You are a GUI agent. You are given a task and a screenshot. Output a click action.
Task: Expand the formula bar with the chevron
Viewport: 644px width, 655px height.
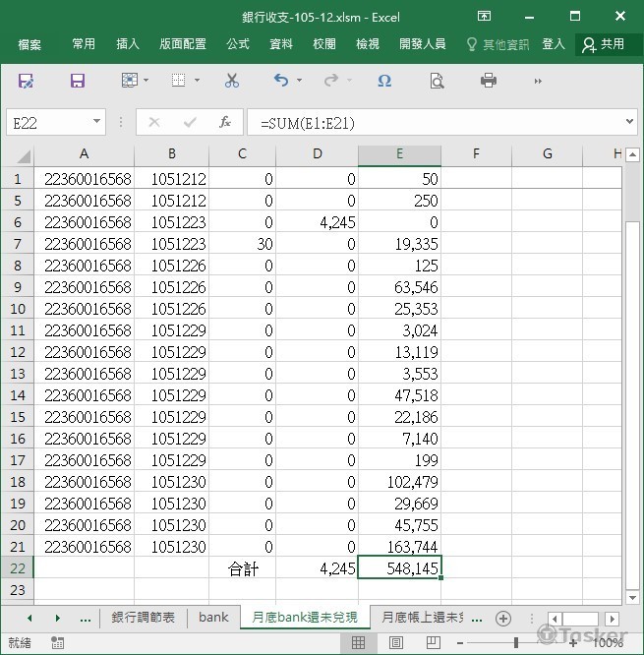629,121
